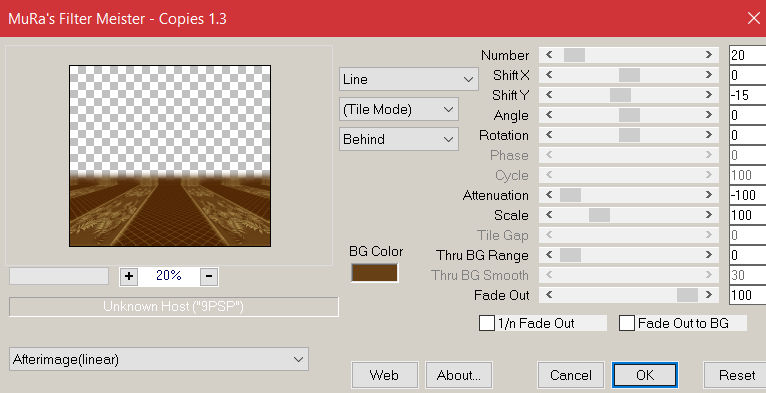Enable the Fade Out to BG checkbox

coord(627,323)
